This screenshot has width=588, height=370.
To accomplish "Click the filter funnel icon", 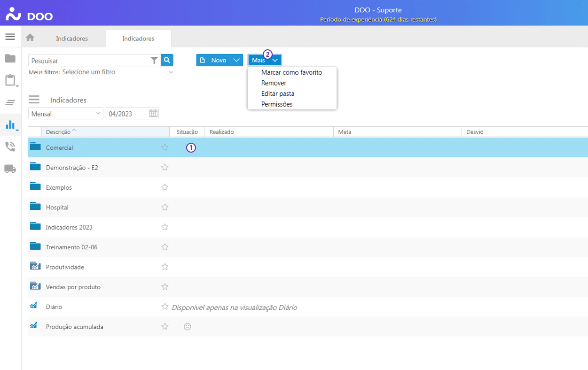I will coord(154,60).
